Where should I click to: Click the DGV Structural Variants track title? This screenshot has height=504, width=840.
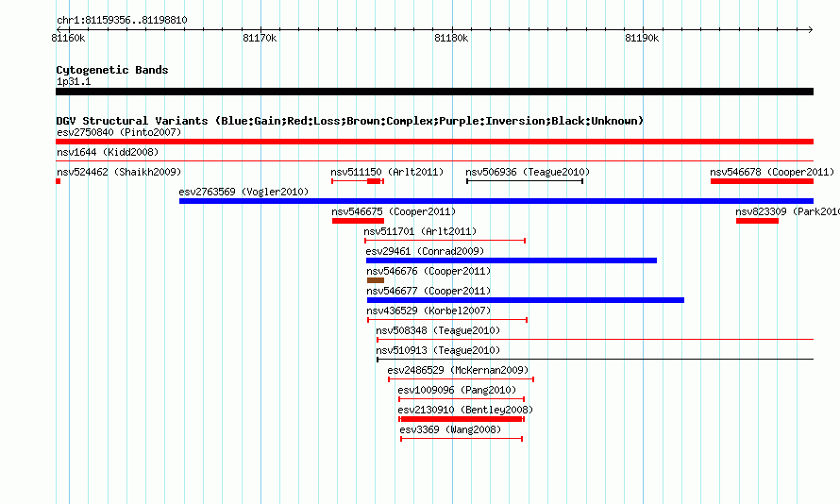(x=350, y=121)
